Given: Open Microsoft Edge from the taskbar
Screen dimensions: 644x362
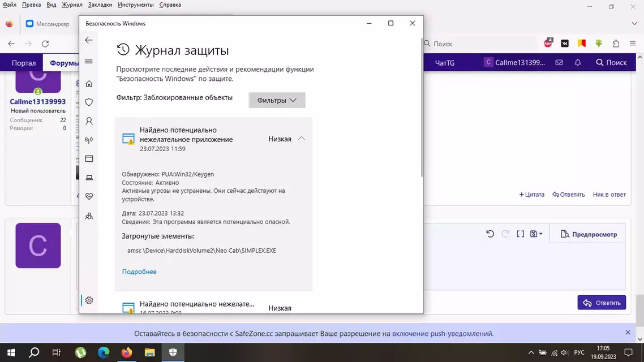Looking at the screenshot, I should point(104,352).
